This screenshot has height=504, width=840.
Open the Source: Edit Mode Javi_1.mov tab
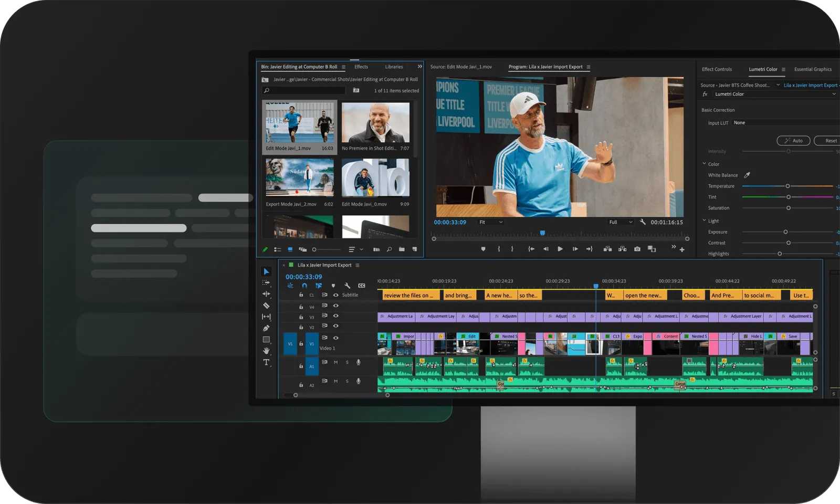(x=461, y=67)
